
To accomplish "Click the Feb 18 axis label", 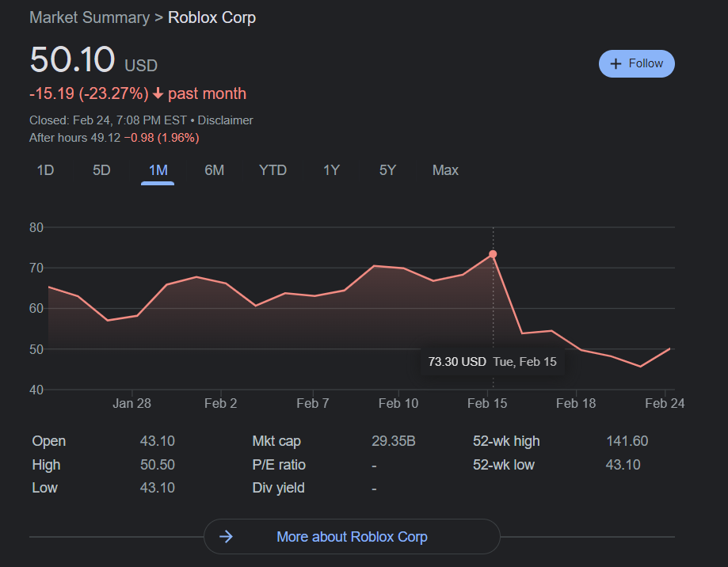I will [576, 403].
